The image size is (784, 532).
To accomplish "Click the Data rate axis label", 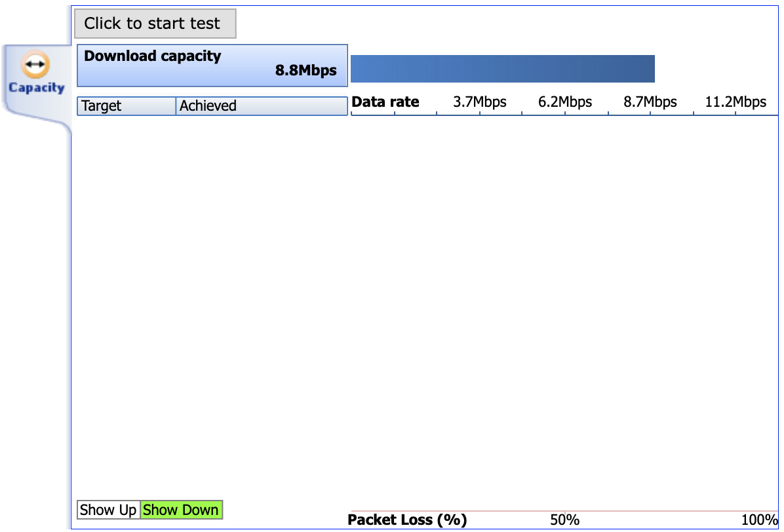I will pyautogui.click(x=385, y=102).
